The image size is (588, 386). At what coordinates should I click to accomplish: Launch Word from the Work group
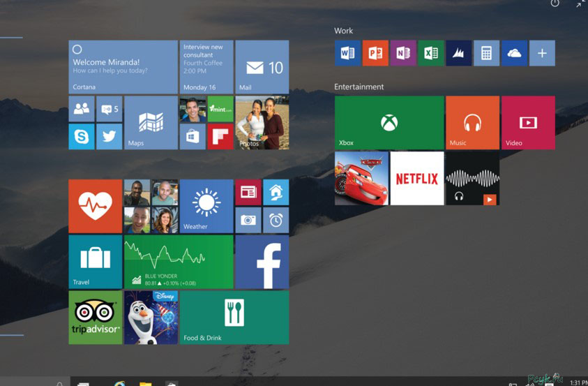(347, 53)
